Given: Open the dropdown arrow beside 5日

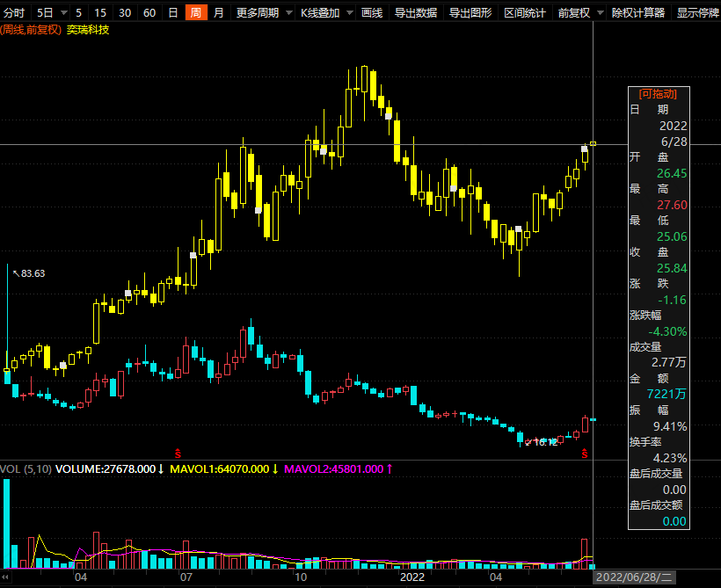Looking at the screenshot, I should point(64,13).
